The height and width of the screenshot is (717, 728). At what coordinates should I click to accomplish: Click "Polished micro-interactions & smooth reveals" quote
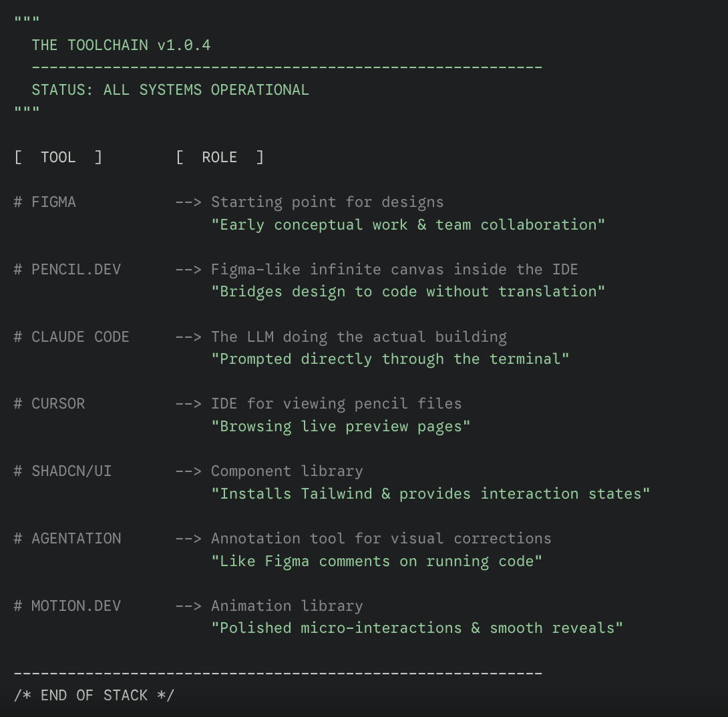coord(417,628)
